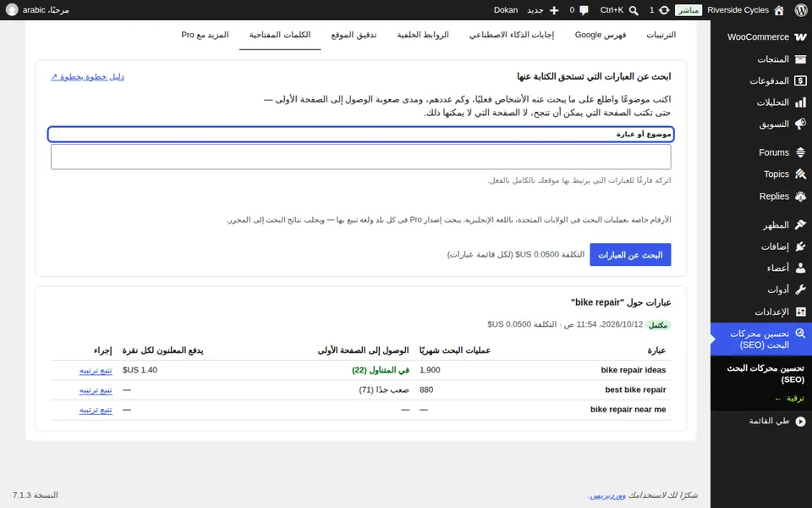Open the Dokan toolbar menu

click(506, 10)
